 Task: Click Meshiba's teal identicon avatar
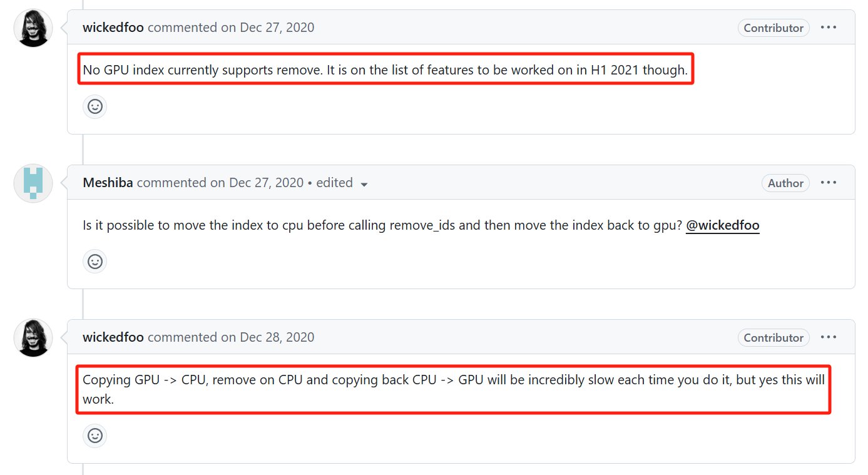pyautogui.click(x=33, y=183)
